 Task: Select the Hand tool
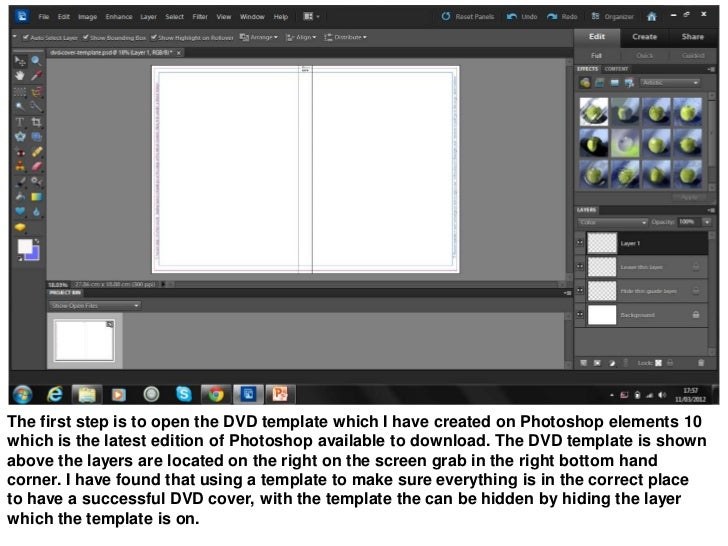(x=20, y=76)
